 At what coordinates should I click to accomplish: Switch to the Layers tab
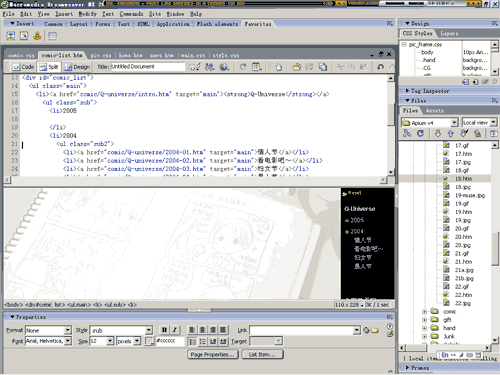pyautogui.click(x=449, y=33)
